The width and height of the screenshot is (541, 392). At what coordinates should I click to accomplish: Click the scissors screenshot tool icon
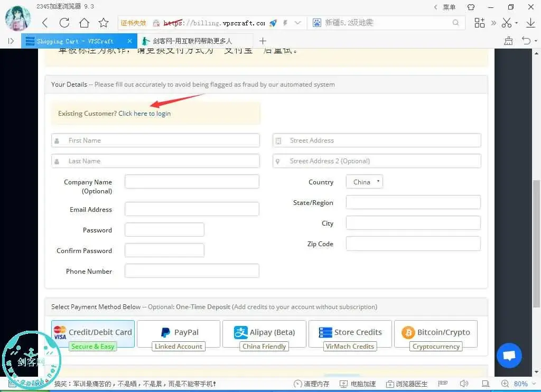point(507,23)
